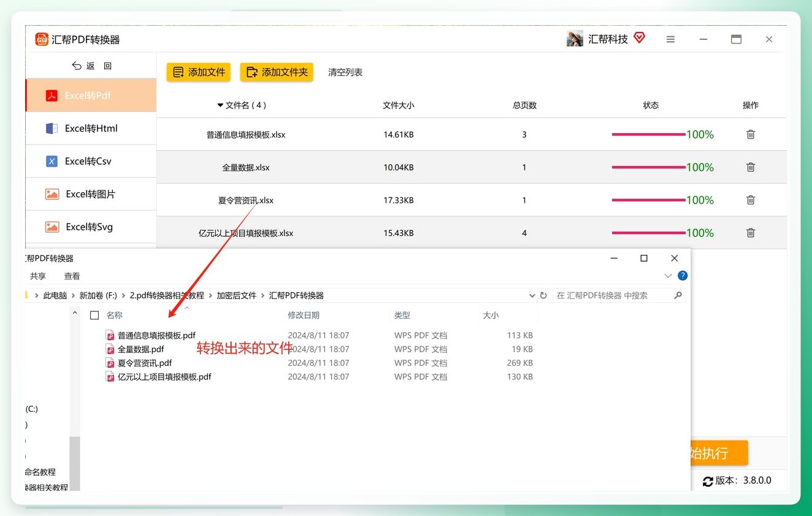This screenshot has width=812, height=516.
Task: Refresh the Explorer address bar location
Action: point(543,295)
